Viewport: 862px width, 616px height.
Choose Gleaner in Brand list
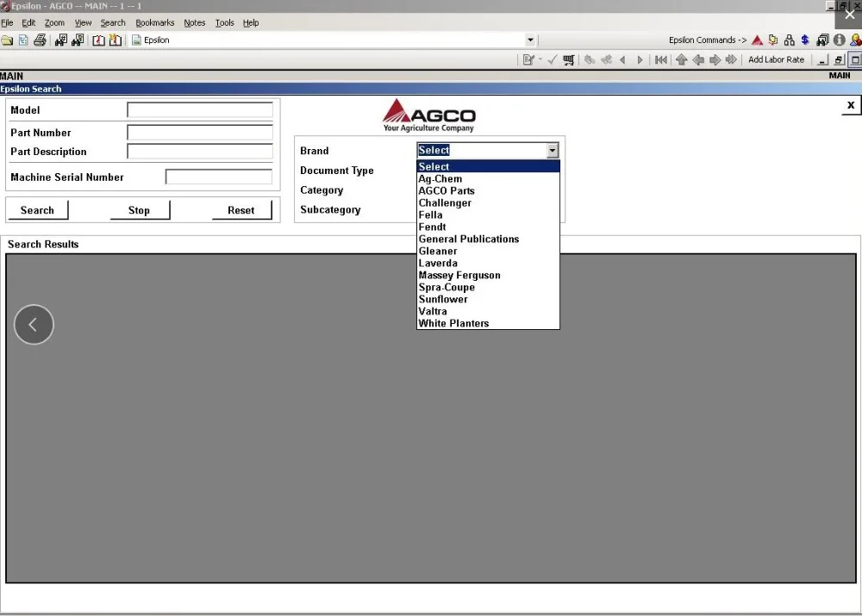(x=488, y=251)
